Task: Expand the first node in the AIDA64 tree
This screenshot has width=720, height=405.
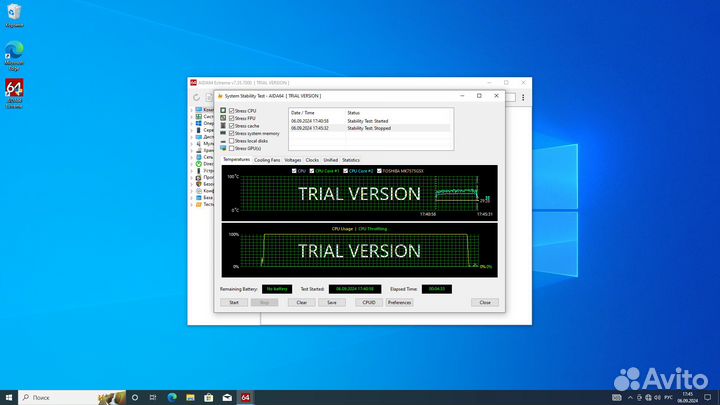Action: click(x=192, y=108)
